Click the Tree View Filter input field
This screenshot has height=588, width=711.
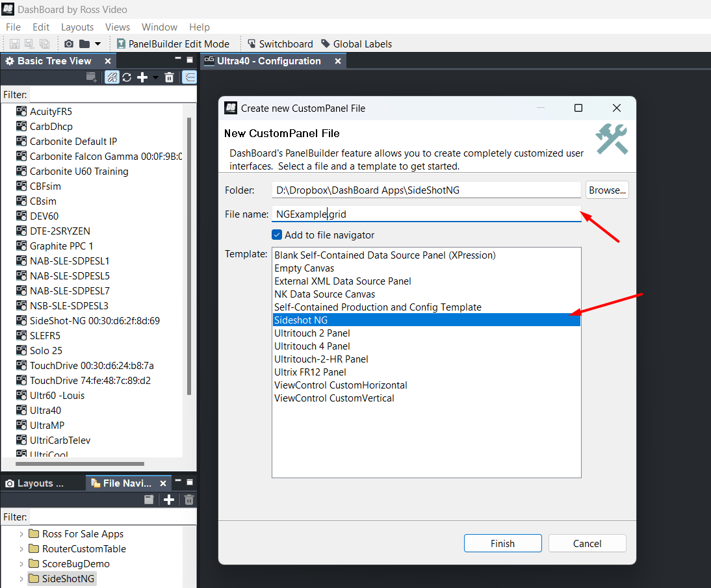(112, 95)
